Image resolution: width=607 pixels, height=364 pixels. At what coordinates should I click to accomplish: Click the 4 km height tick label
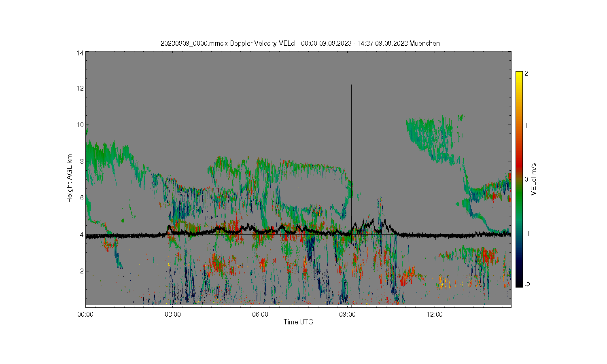[x=82, y=235]
